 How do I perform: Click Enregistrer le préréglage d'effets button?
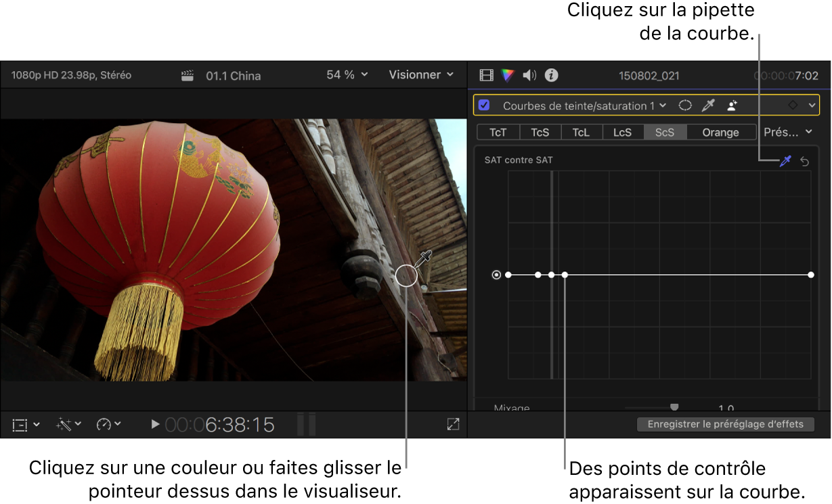coord(726,424)
